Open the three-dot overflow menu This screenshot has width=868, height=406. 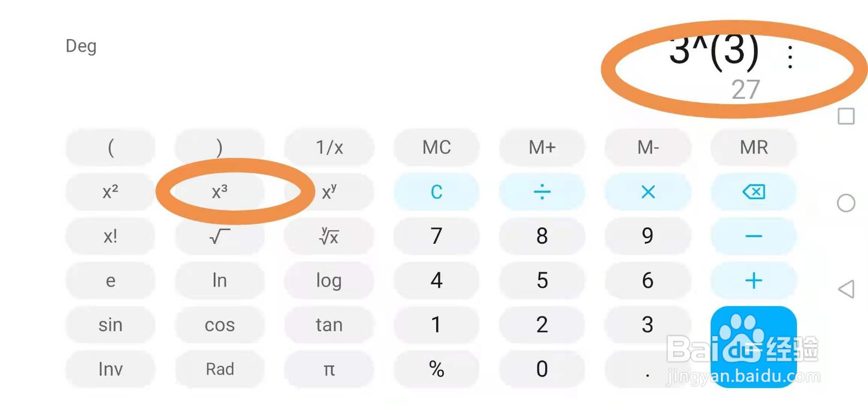tap(790, 57)
